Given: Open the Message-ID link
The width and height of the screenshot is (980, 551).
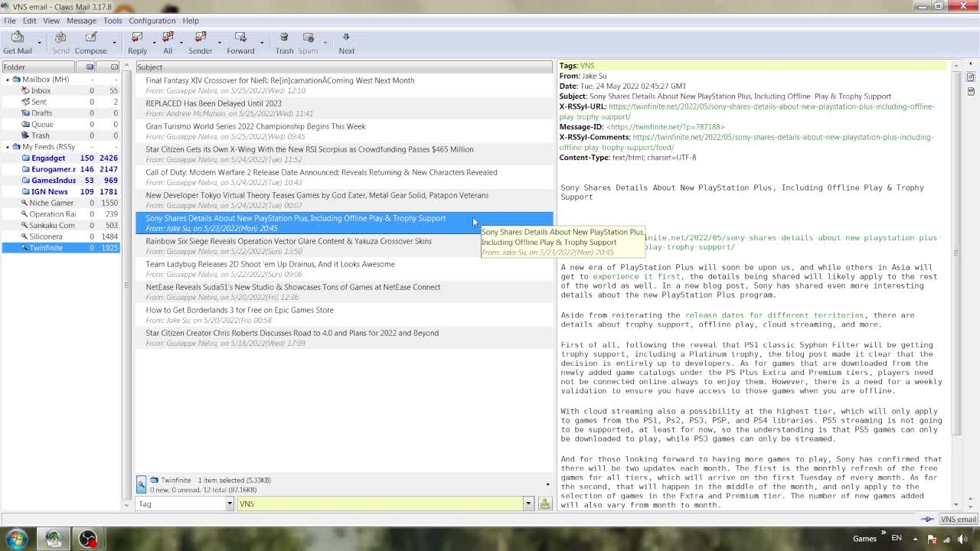Looking at the screenshot, I should point(665,127).
